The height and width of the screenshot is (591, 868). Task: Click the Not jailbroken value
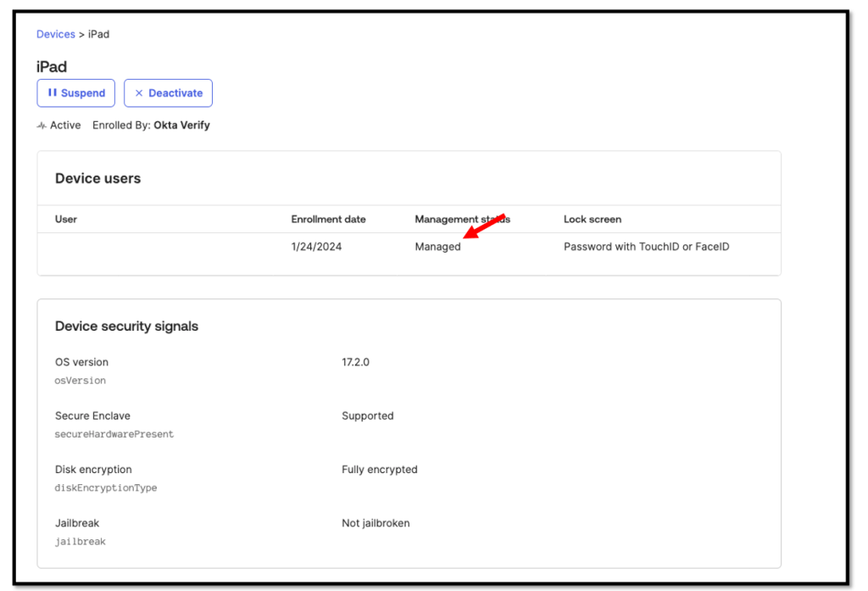click(376, 523)
